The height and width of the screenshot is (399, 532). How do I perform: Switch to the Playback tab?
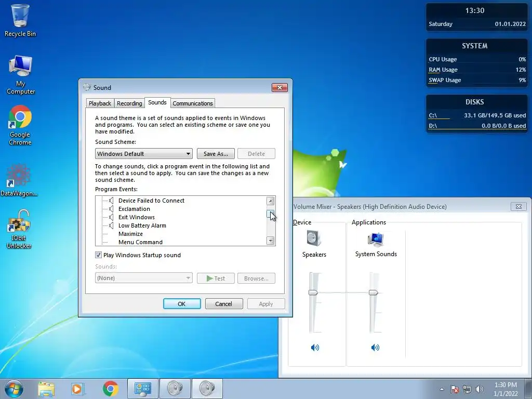tap(100, 103)
